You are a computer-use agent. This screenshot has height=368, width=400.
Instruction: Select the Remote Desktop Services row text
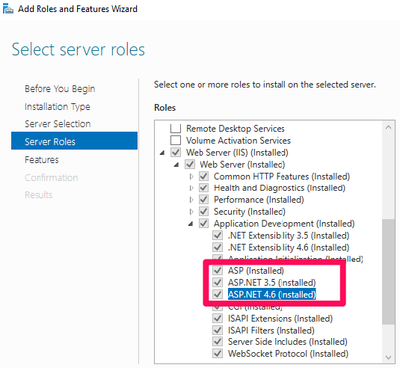235,128
